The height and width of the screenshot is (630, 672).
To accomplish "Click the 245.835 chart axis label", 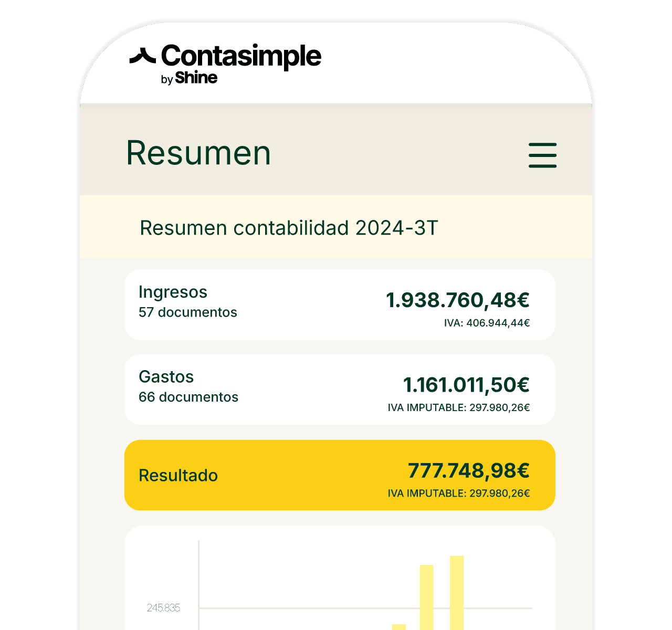I will [163, 608].
